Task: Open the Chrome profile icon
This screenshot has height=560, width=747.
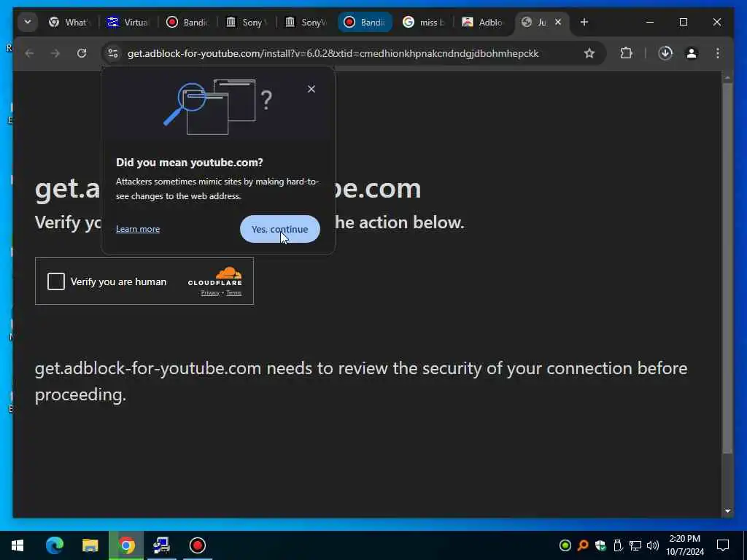Action: [x=692, y=53]
